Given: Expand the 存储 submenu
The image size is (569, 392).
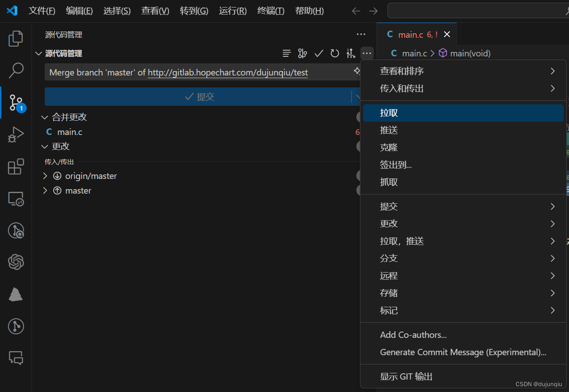Looking at the screenshot, I should click(x=463, y=293).
